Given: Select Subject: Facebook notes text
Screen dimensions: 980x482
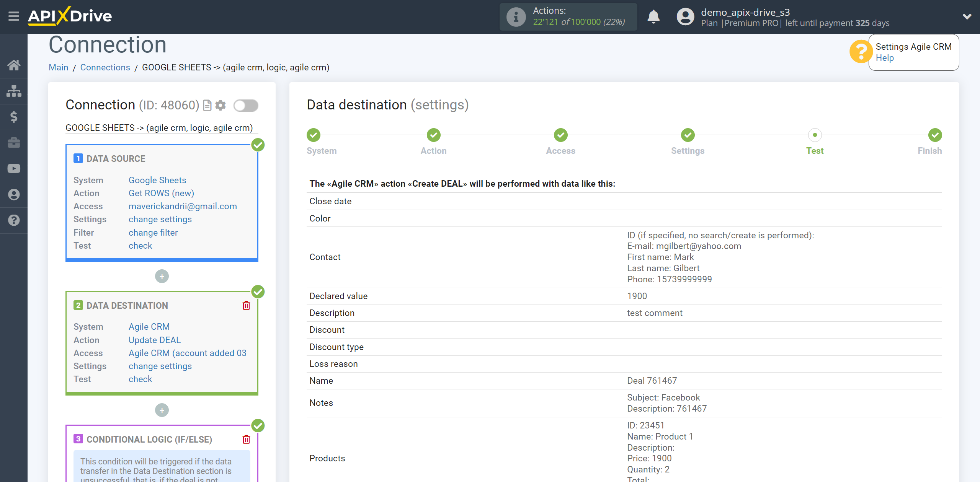Looking at the screenshot, I should 663,397.
